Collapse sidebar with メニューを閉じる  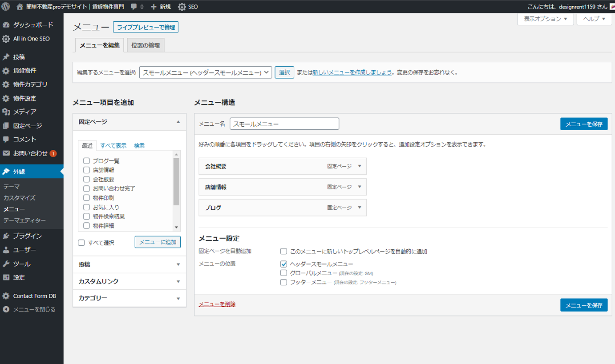point(34,309)
